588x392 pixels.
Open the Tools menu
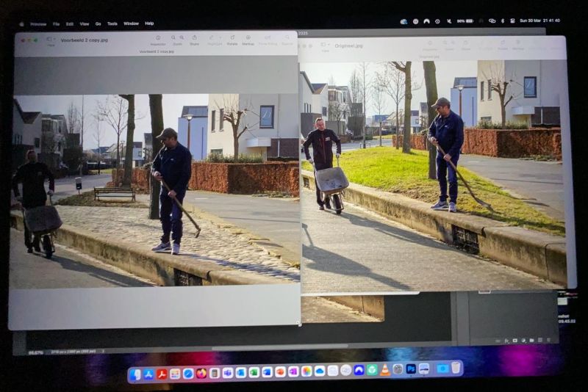click(112, 23)
